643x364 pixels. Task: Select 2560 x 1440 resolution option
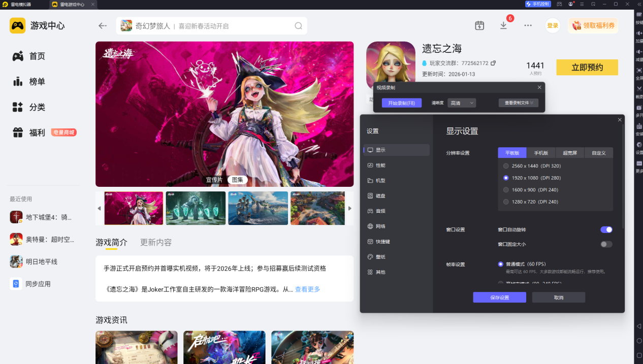[506, 166]
